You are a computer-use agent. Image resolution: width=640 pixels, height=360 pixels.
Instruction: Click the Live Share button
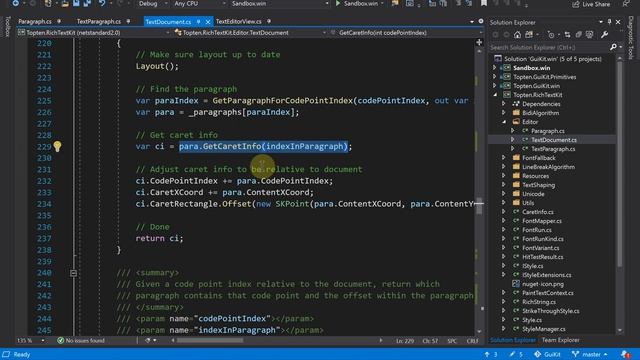(591, 4)
